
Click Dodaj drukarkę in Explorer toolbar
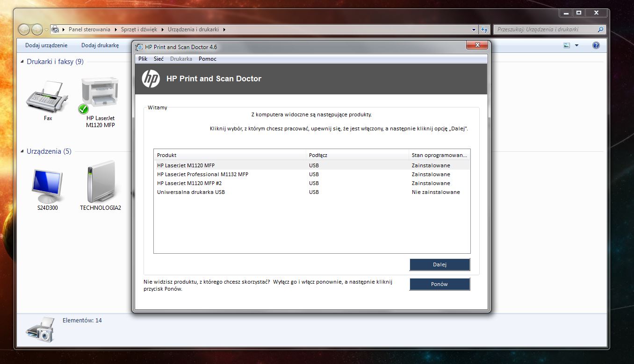[x=100, y=45]
